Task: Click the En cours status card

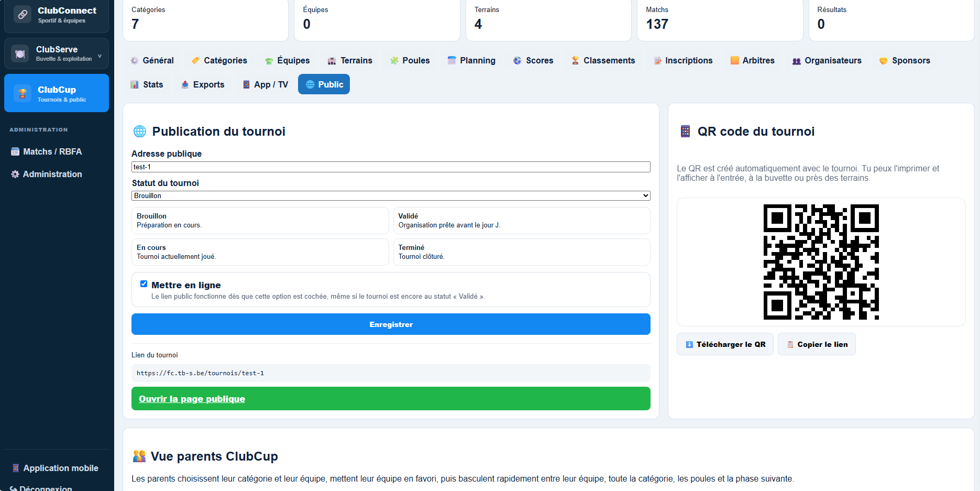Action: [260, 252]
